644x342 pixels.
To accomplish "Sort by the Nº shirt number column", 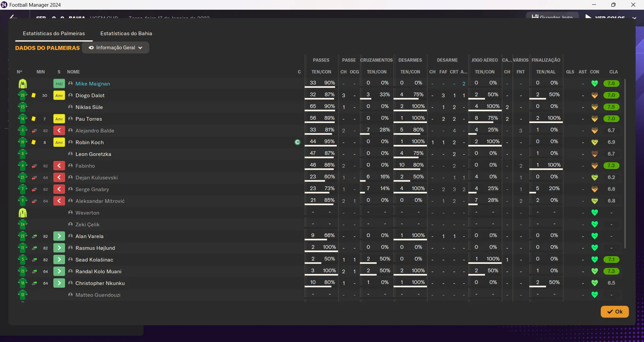I will point(19,72).
